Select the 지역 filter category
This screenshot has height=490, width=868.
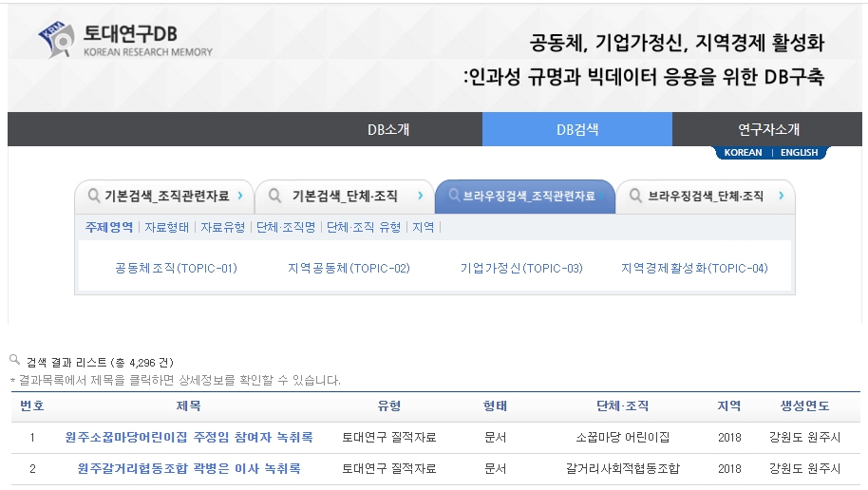click(423, 227)
